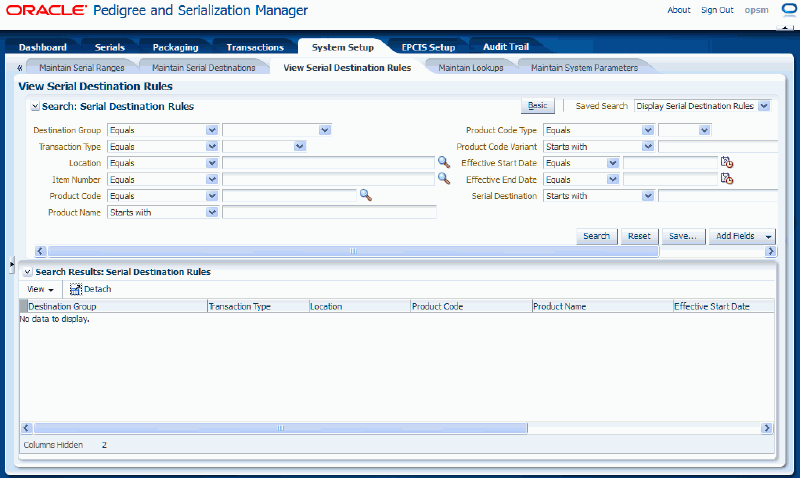Click the Search button

coord(596,236)
